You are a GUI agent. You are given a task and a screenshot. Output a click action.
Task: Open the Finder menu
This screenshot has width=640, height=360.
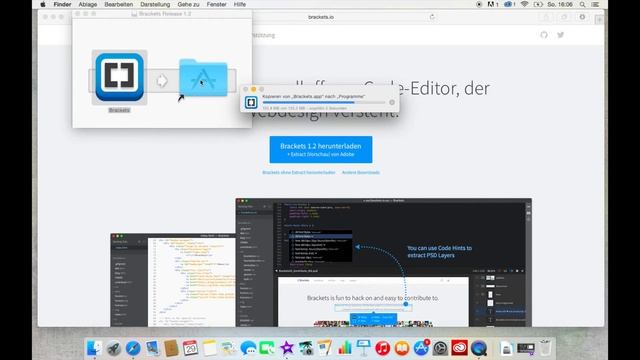(62, 4)
